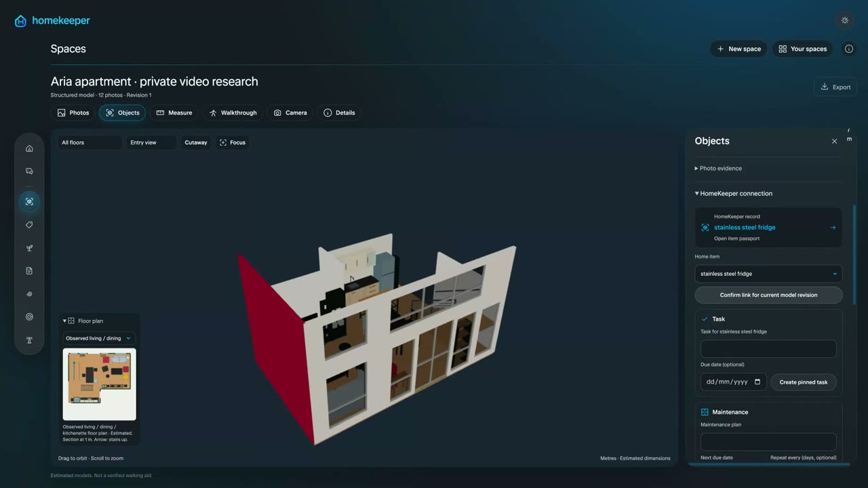Screen dimensions: 868x488
Task: Collapse the HomeKeeper connection section
Action: coord(734,193)
